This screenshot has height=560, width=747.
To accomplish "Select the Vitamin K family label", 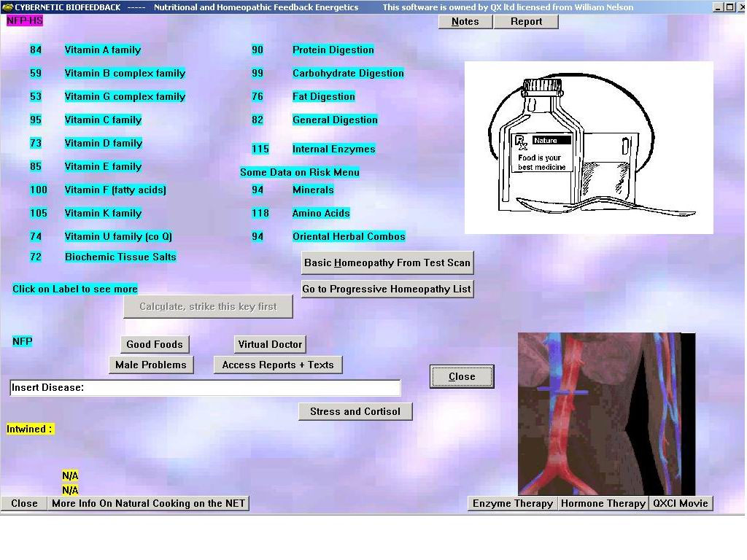I will [x=104, y=214].
